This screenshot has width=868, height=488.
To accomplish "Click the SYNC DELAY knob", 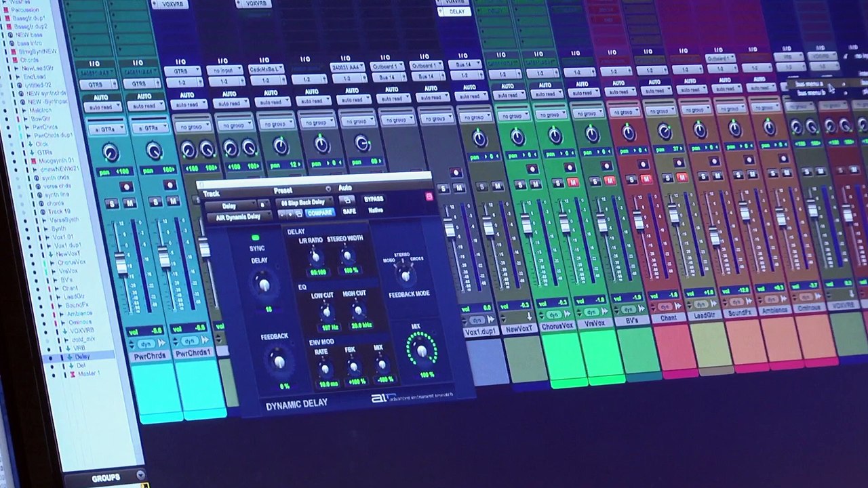I will point(263,284).
